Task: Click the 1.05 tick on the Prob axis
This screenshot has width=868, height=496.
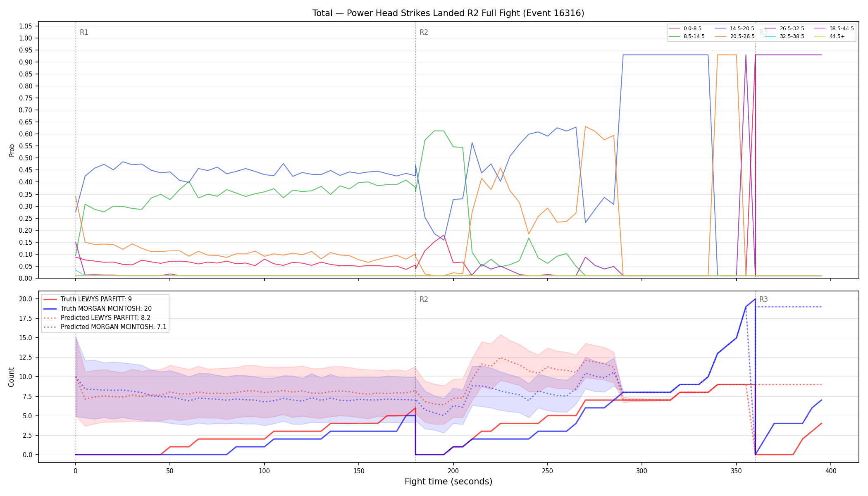Action: point(25,26)
